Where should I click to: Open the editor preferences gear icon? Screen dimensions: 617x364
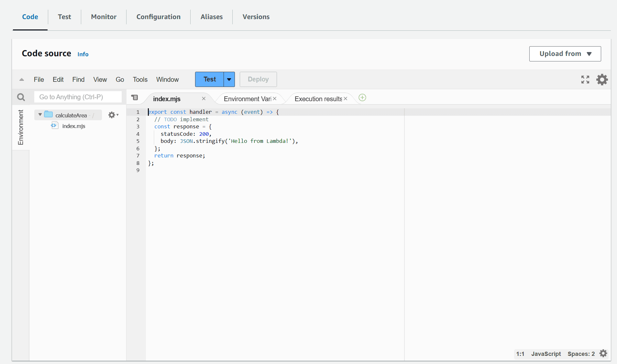602,80
